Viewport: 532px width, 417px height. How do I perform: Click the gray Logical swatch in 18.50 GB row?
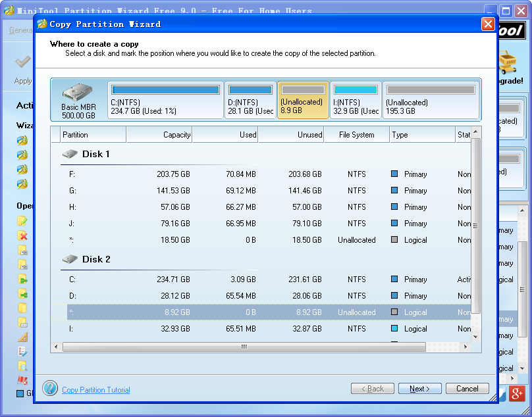(x=394, y=239)
